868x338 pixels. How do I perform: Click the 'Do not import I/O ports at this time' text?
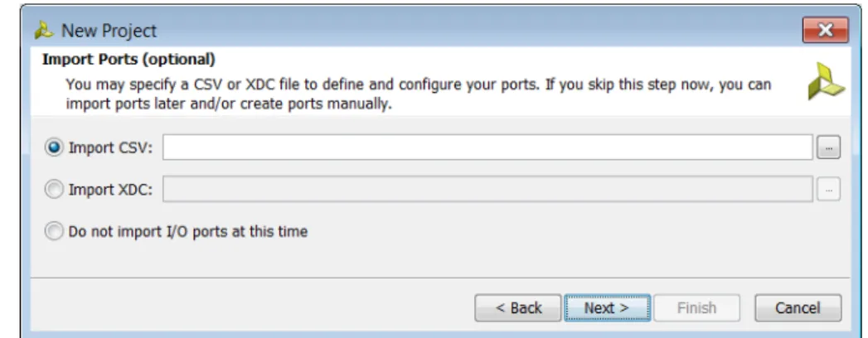[x=187, y=231]
